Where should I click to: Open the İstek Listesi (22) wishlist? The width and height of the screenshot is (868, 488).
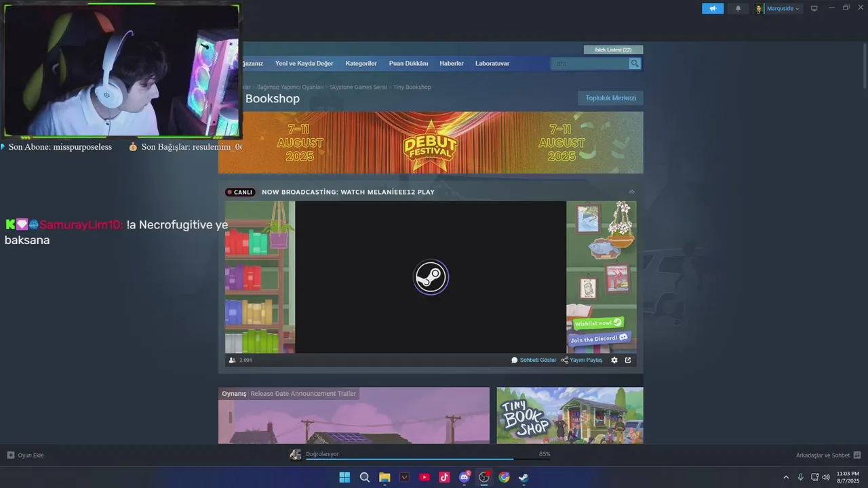pyautogui.click(x=613, y=49)
